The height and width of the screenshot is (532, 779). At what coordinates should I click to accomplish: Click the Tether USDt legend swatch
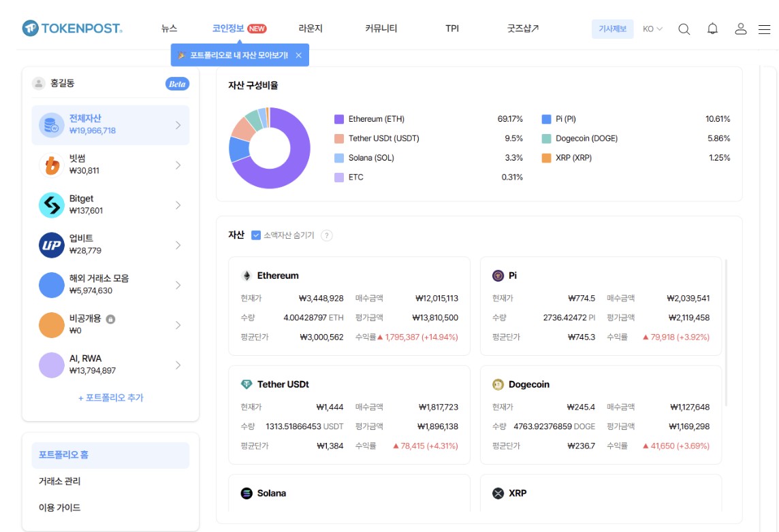[x=339, y=139]
